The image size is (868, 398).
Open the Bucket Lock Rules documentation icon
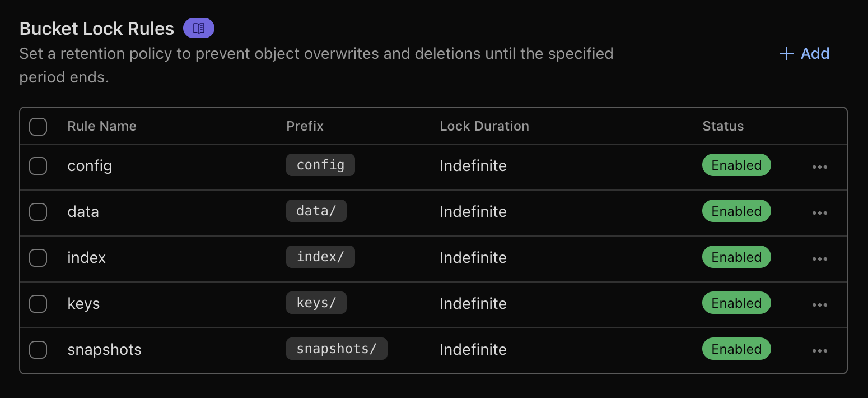tap(198, 27)
